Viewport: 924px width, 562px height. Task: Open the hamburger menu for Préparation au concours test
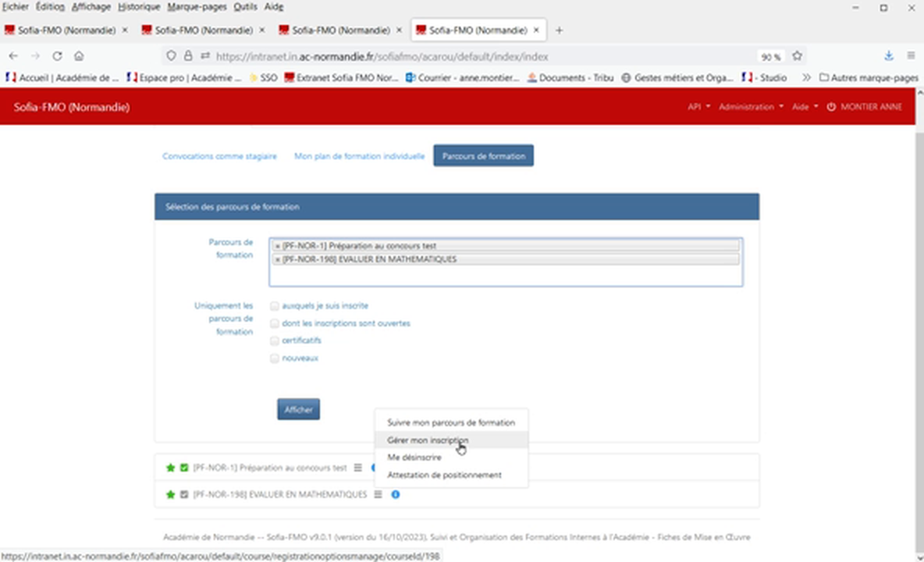(358, 468)
